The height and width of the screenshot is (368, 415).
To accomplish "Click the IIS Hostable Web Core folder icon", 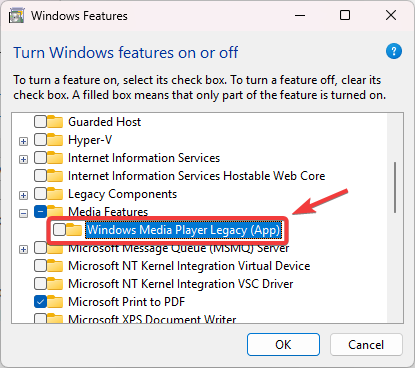I will coord(55,176).
